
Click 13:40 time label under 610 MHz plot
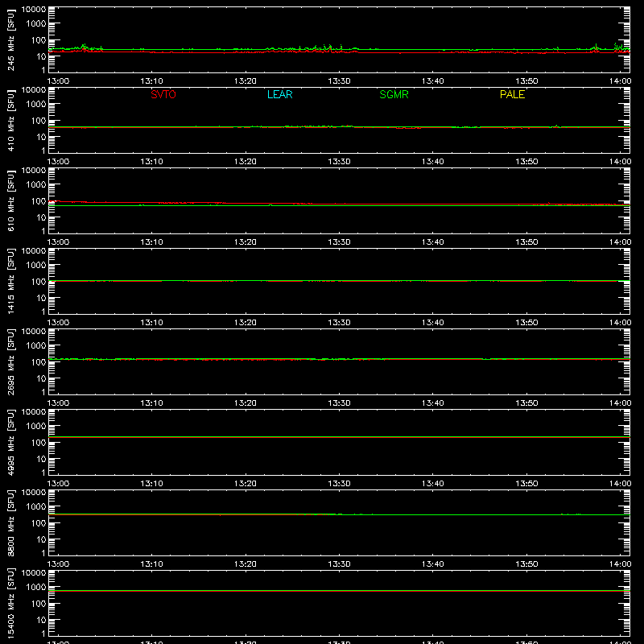coord(432,242)
